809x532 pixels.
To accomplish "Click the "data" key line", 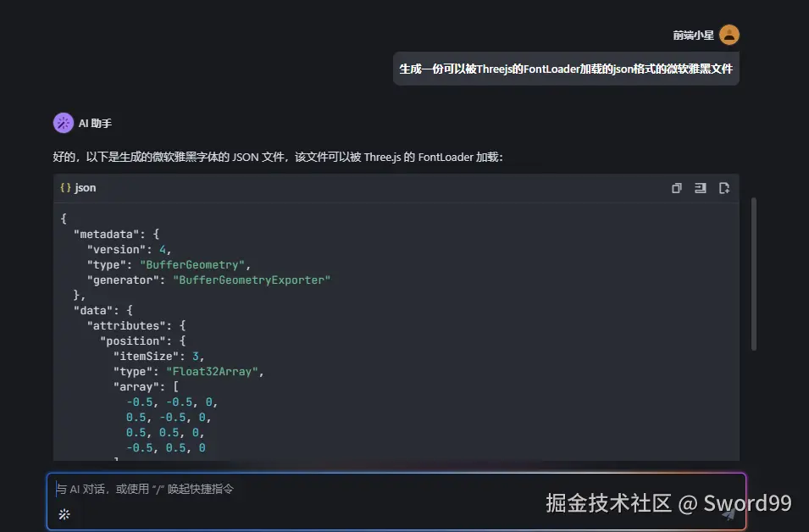I will click(103, 311).
